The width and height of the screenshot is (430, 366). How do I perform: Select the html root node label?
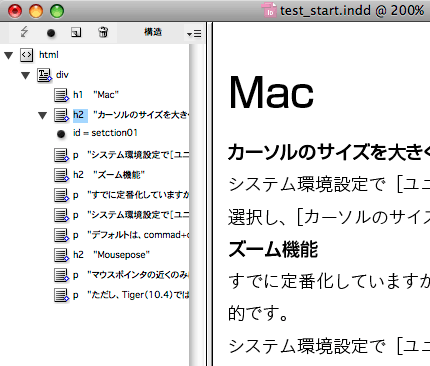49,55
